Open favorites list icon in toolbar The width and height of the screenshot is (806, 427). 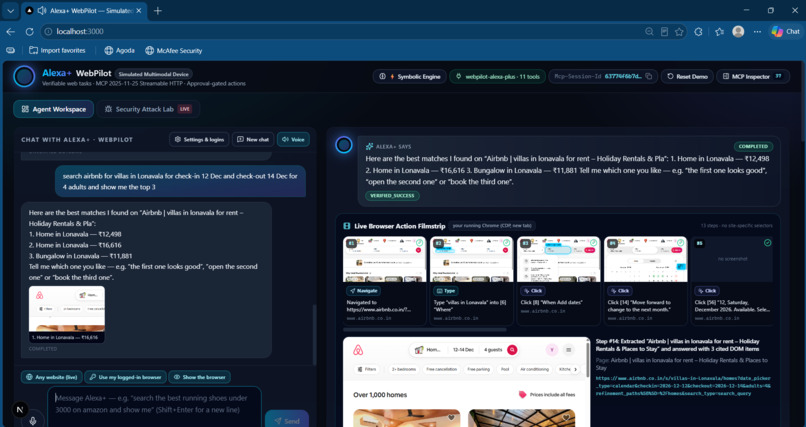719,31
